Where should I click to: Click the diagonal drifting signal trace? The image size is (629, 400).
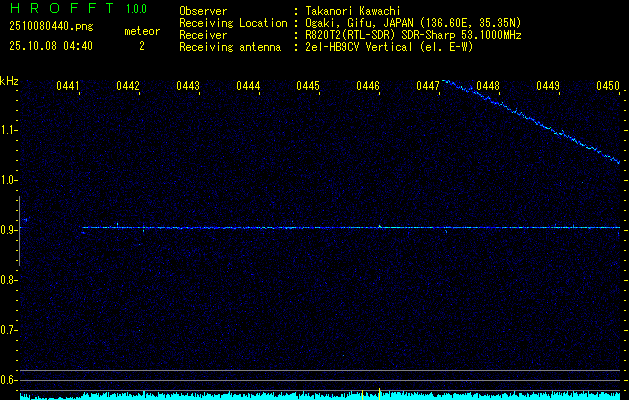click(x=530, y=120)
